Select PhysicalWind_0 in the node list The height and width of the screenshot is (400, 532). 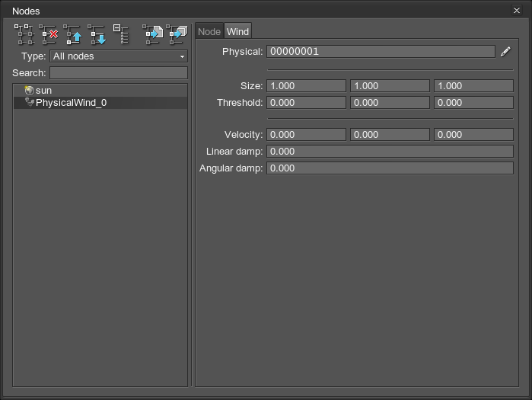71,102
